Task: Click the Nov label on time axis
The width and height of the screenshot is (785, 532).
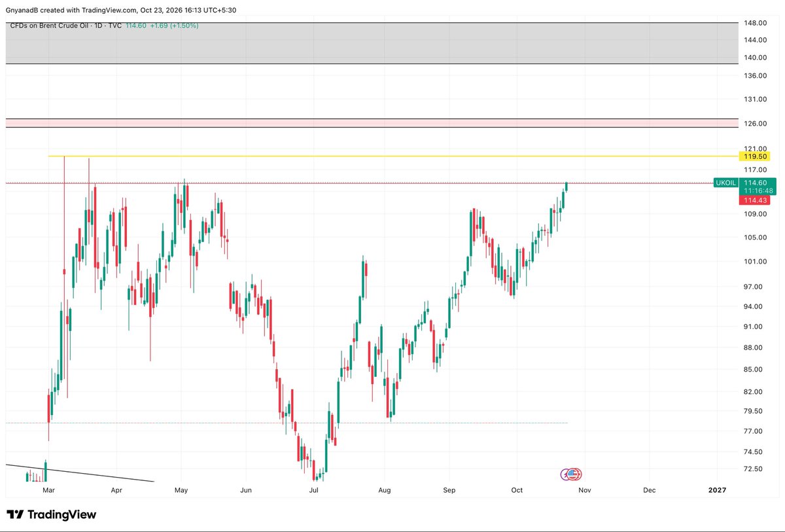Action: (585, 489)
